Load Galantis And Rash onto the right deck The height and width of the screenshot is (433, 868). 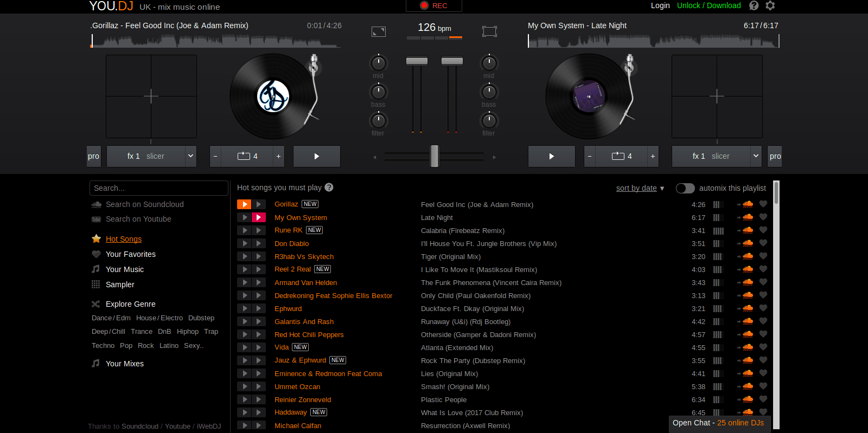click(259, 321)
